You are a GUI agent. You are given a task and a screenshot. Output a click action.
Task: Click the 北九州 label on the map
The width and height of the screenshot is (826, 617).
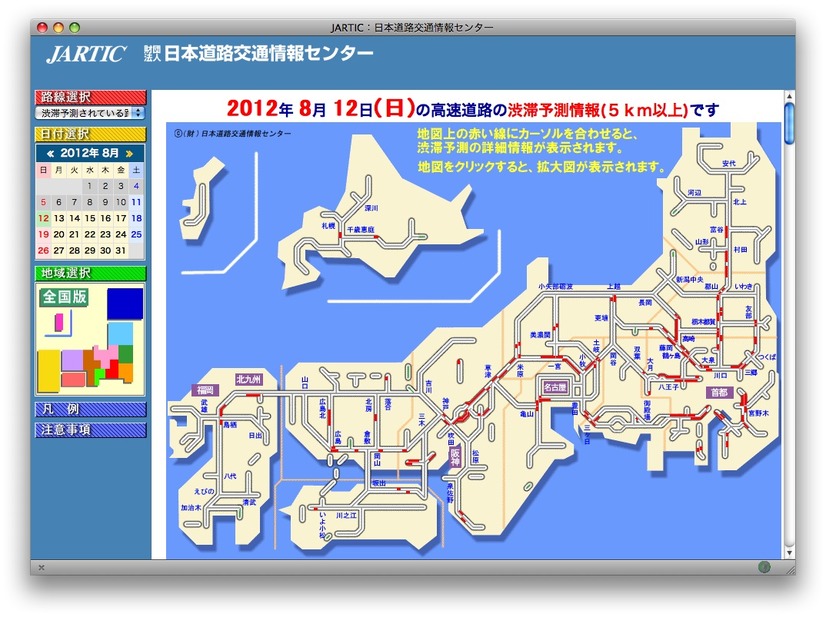(249, 379)
